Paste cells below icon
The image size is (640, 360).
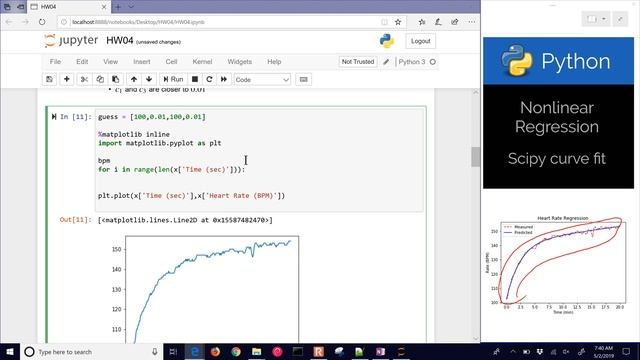(x=116, y=79)
